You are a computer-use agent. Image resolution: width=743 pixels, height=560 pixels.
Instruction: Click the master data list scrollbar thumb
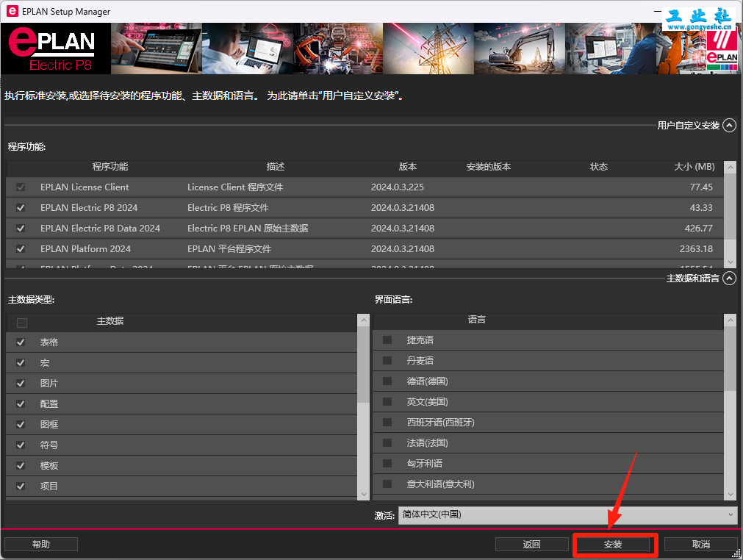click(x=364, y=365)
